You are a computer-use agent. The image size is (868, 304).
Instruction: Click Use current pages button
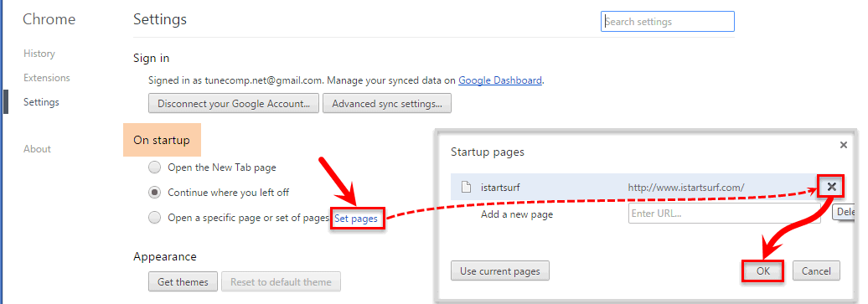click(x=500, y=271)
